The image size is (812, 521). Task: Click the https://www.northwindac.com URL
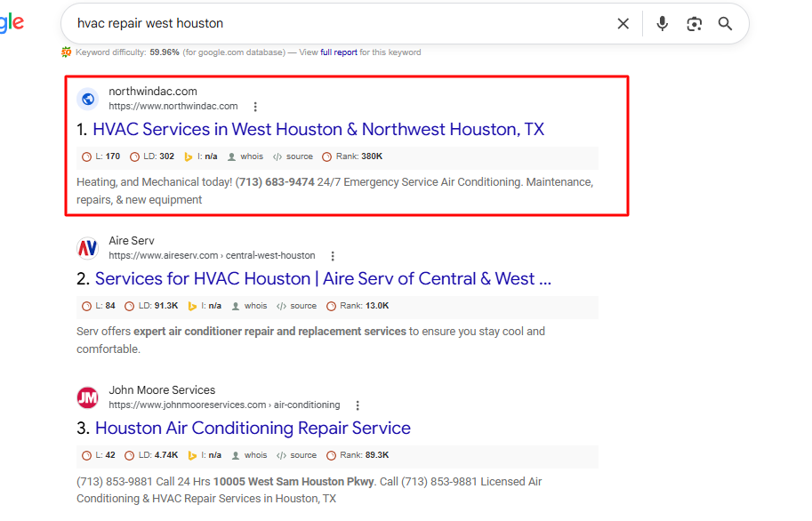173,106
